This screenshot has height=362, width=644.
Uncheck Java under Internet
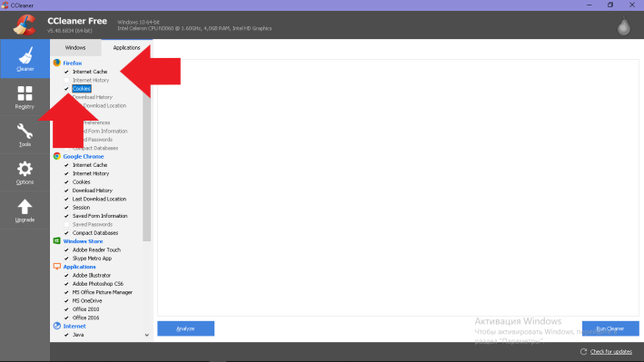click(x=66, y=335)
